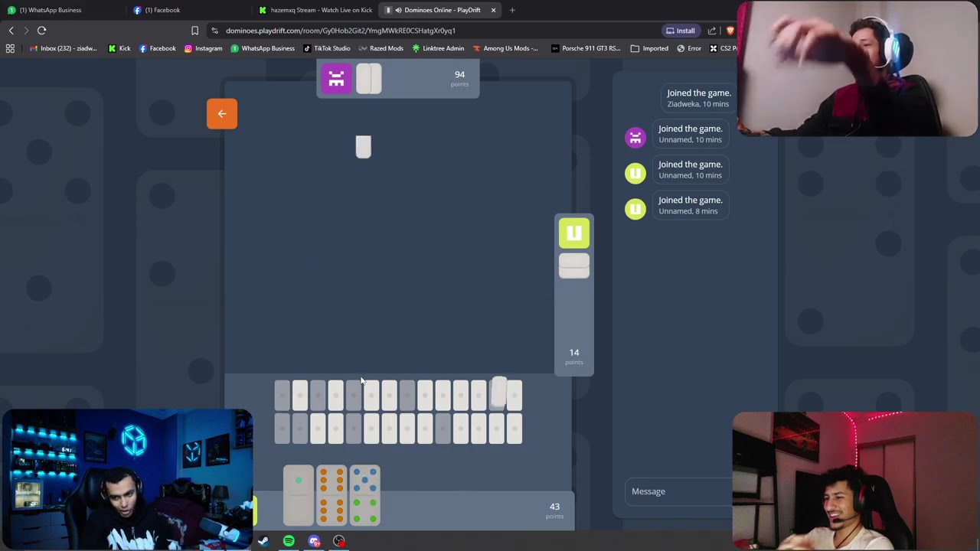Open the Facebook bookmark
This screenshot has height=551, width=980.
pos(158,48)
